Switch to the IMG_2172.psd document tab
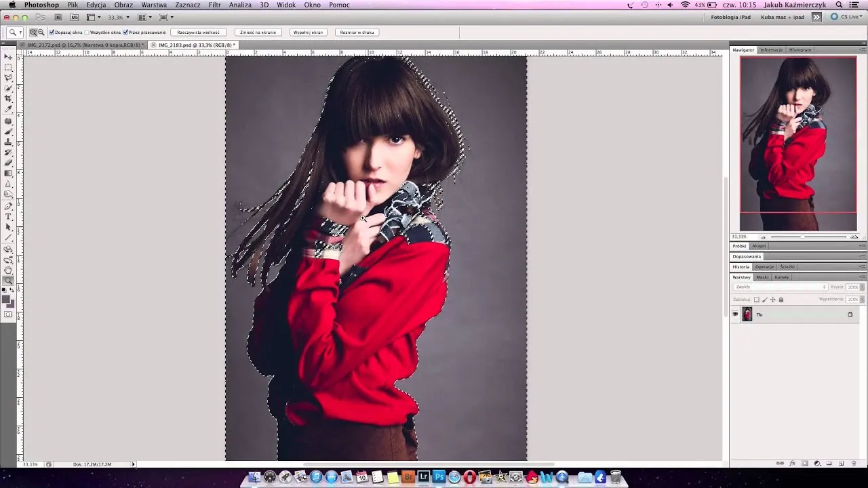Image resolution: width=868 pixels, height=488 pixels. (x=83, y=45)
